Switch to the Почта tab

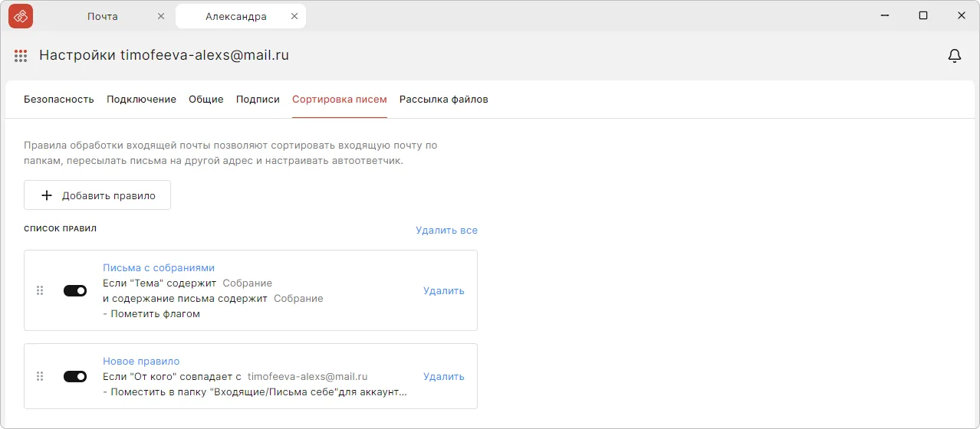click(x=103, y=16)
